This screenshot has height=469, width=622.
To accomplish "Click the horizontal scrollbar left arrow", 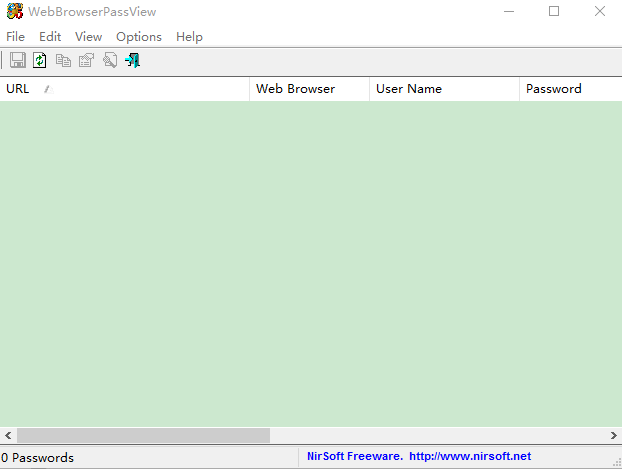I will [x=8, y=436].
